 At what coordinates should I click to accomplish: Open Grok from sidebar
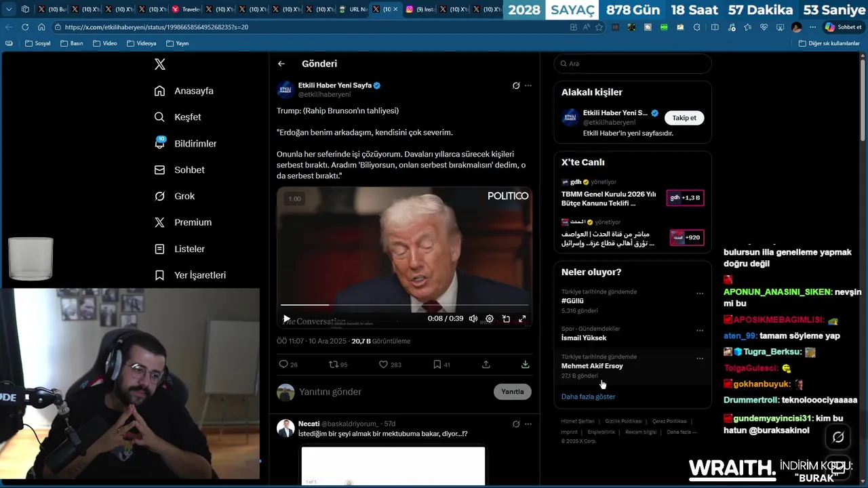tap(174, 196)
